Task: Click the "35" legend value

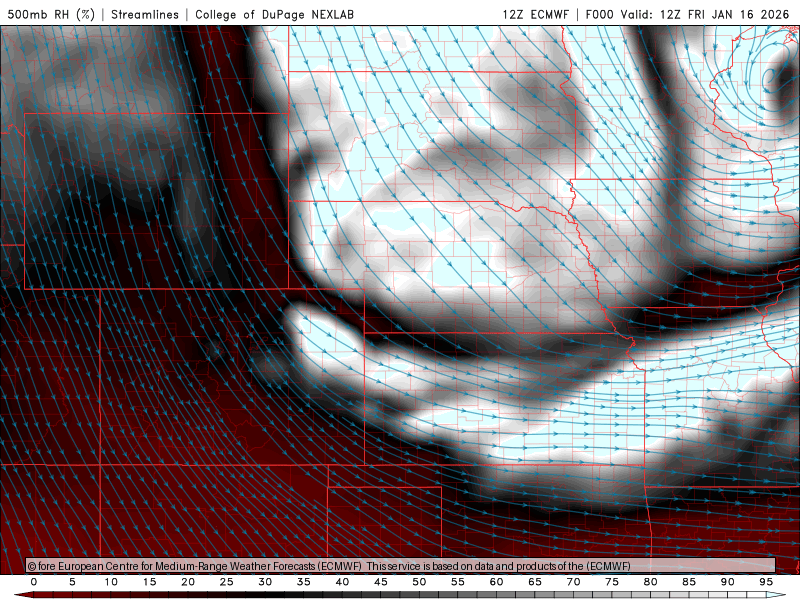Action: [304, 582]
